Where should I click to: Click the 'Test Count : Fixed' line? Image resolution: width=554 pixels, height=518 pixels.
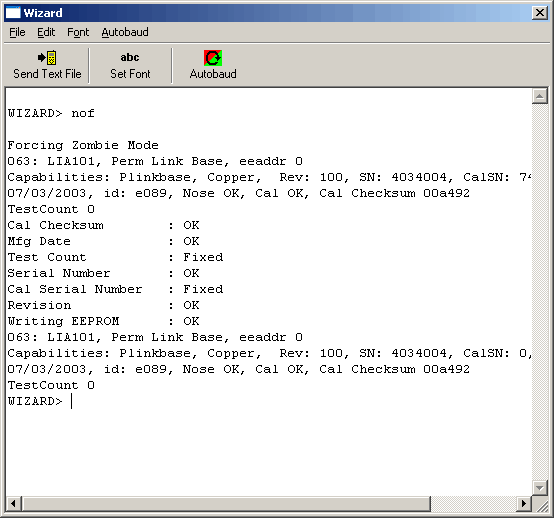pos(115,257)
